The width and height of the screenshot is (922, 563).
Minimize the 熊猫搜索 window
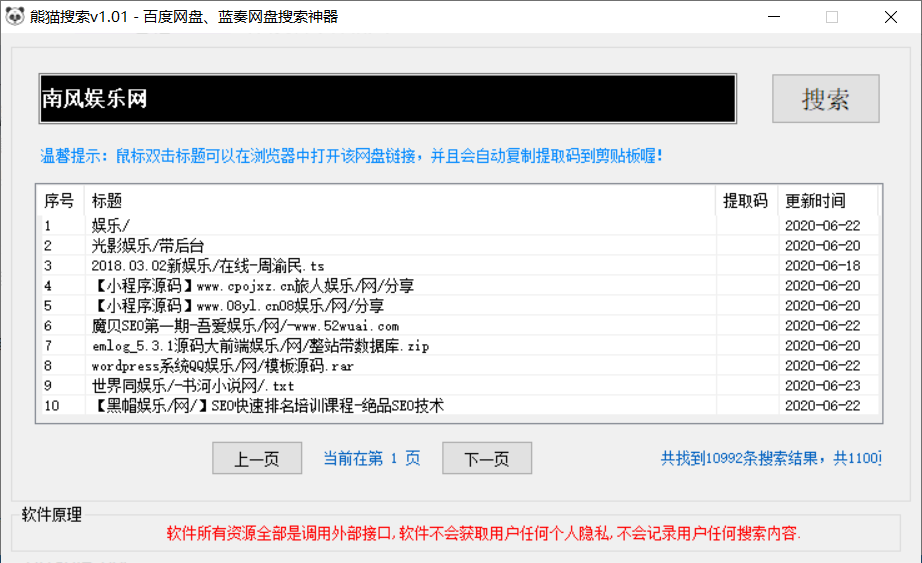coord(774,16)
